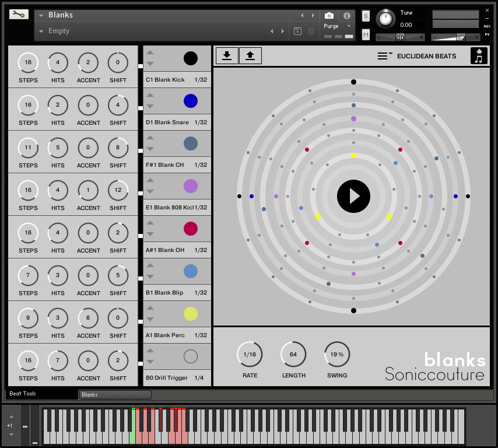Image resolution: width=498 pixels, height=448 pixels.
Task: Go to previous preset on Empty row
Action: [x=272, y=31]
